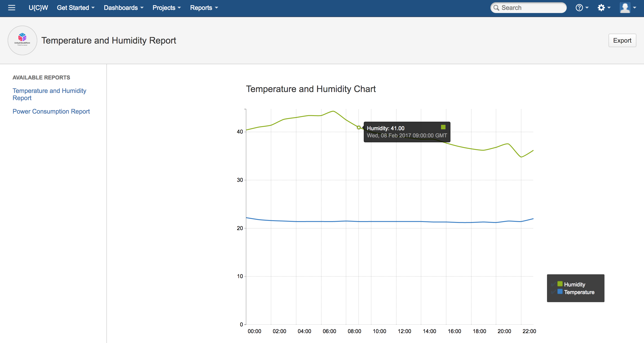The width and height of the screenshot is (644, 343).
Task: Click the user avatar icon
Action: [x=625, y=8]
